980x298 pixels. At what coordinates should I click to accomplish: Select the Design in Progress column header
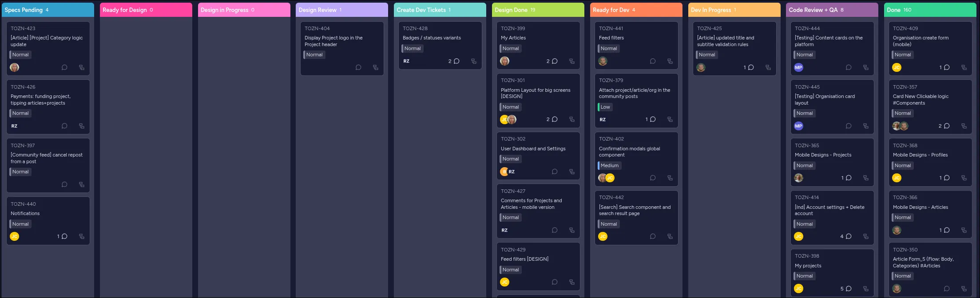[x=244, y=10]
